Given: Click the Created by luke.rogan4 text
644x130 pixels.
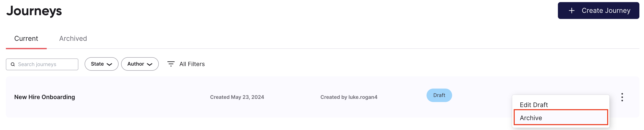Looking at the screenshot, I should (x=349, y=97).
